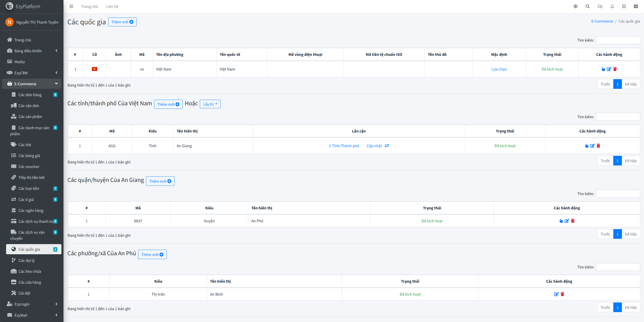Click the Lựa chọn default link
644x322 pixels.
coord(499,69)
